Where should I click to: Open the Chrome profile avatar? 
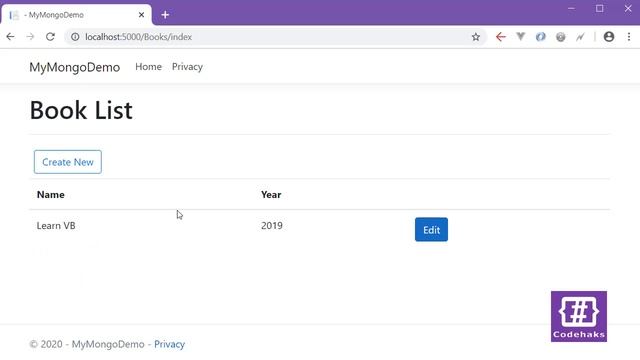609,37
